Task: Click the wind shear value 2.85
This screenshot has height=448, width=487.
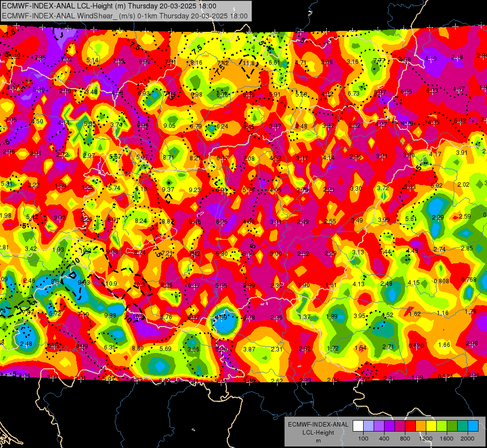Action: click(467, 248)
